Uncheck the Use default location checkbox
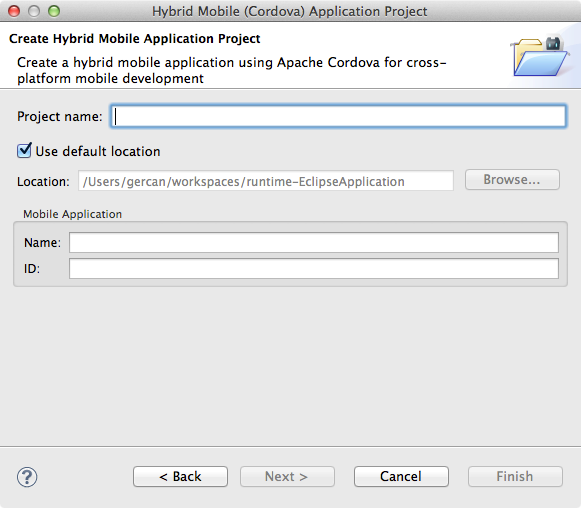This screenshot has width=581, height=508. point(24,151)
